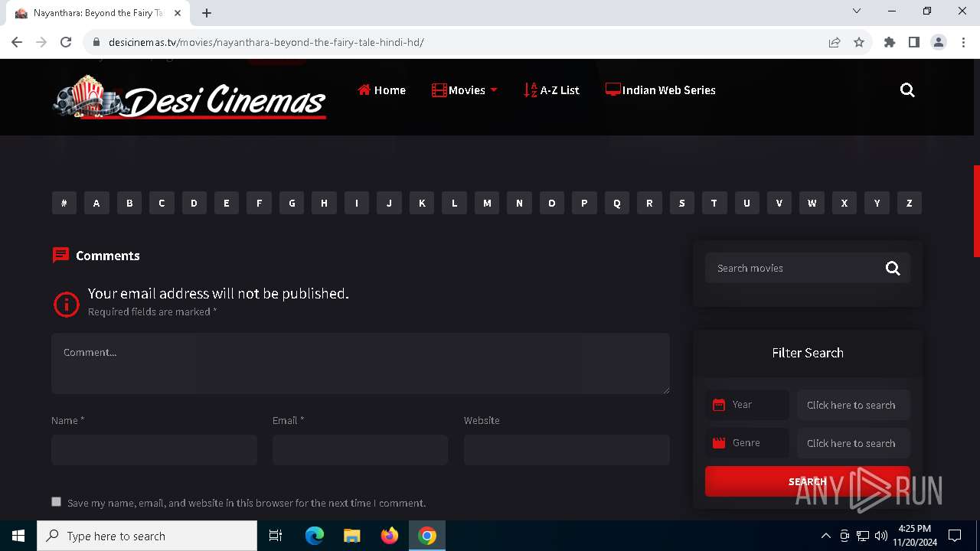This screenshot has width=980, height=551.
Task: Focus the Name input field
Action: click(154, 450)
